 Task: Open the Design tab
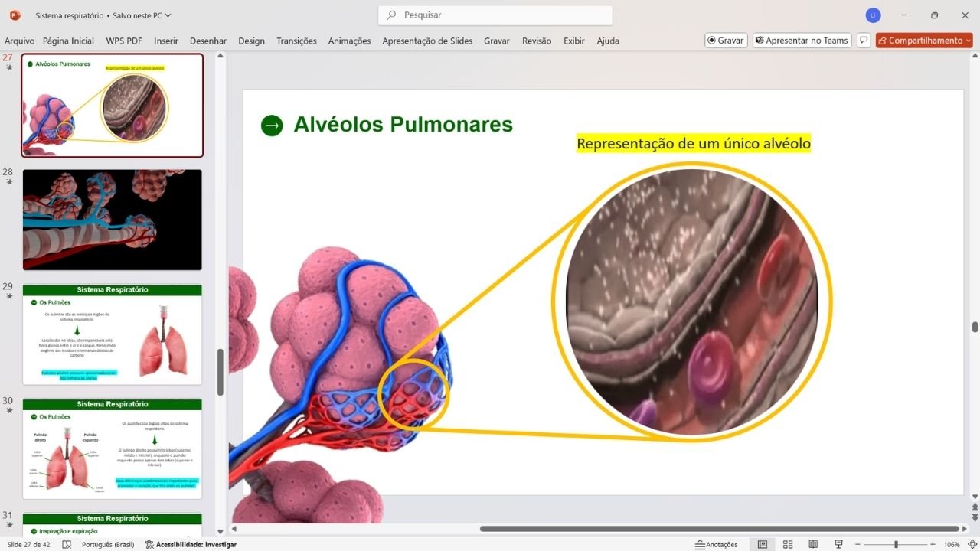point(251,41)
